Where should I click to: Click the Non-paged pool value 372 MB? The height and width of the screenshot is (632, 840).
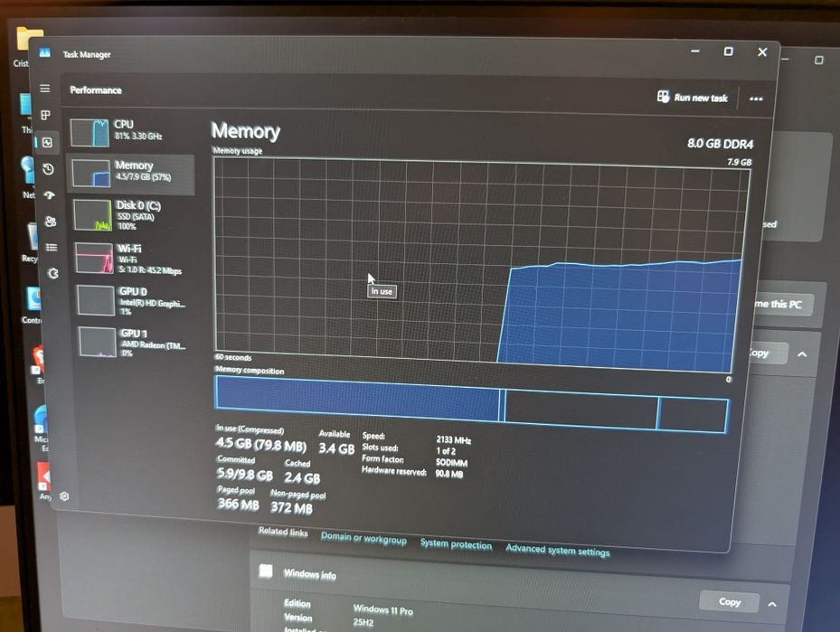tap(291, 508)
